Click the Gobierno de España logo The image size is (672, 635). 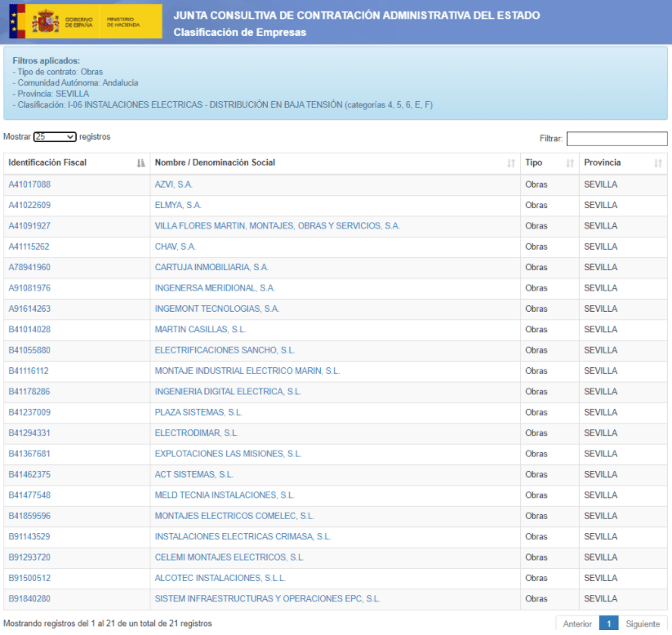click(x=86, y=21)
